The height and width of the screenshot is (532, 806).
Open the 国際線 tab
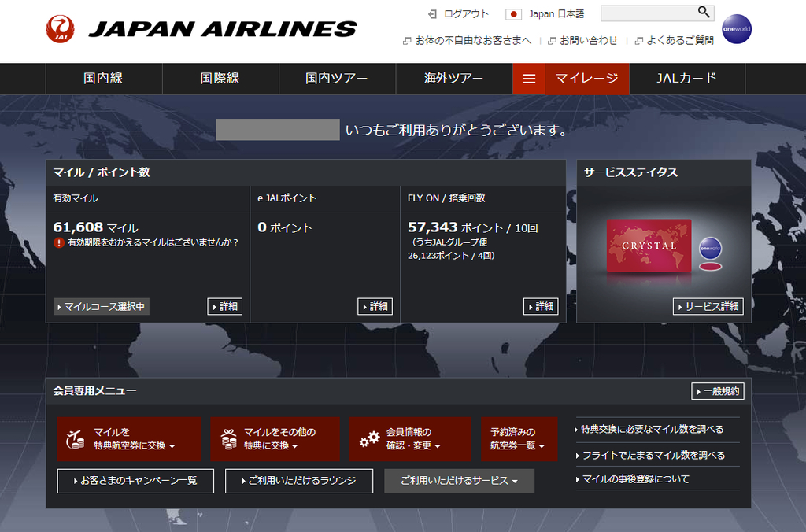(220, 79)
